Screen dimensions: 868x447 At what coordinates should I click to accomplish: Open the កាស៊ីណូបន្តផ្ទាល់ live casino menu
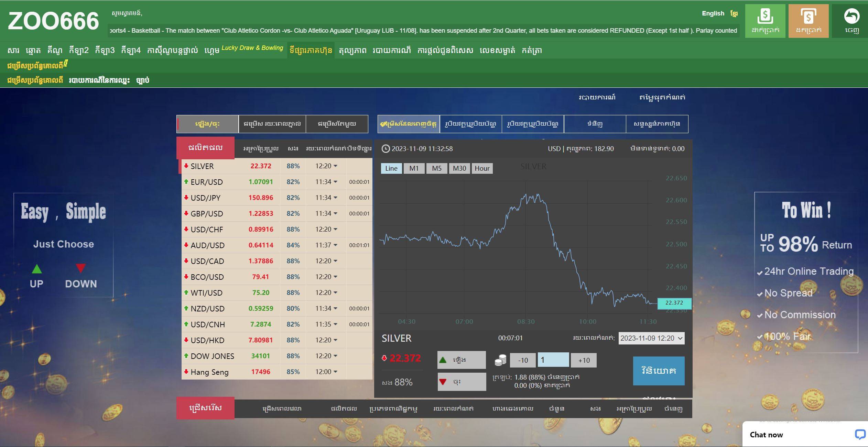172,51
